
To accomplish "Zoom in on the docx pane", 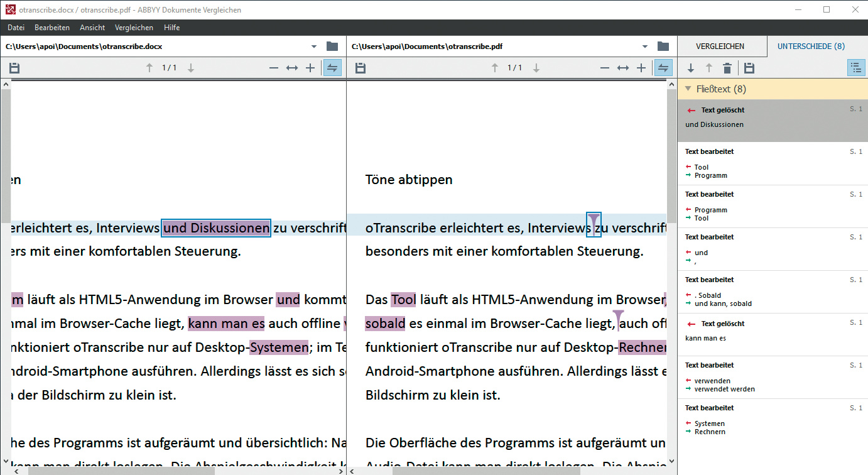I will pyautogui.click(x=310, y=68).
